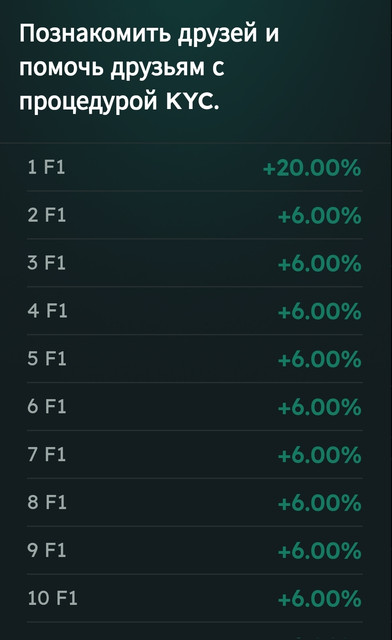Select the 8 F1 row label

pyautogui.click(x=47, y=502)
